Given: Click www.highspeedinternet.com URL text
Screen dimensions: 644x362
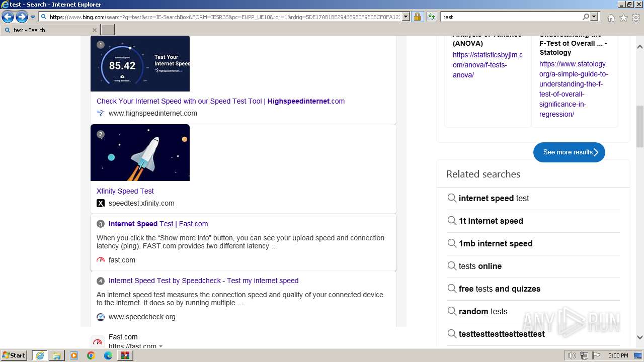Looking at the screenshot, I should [153, 113].
